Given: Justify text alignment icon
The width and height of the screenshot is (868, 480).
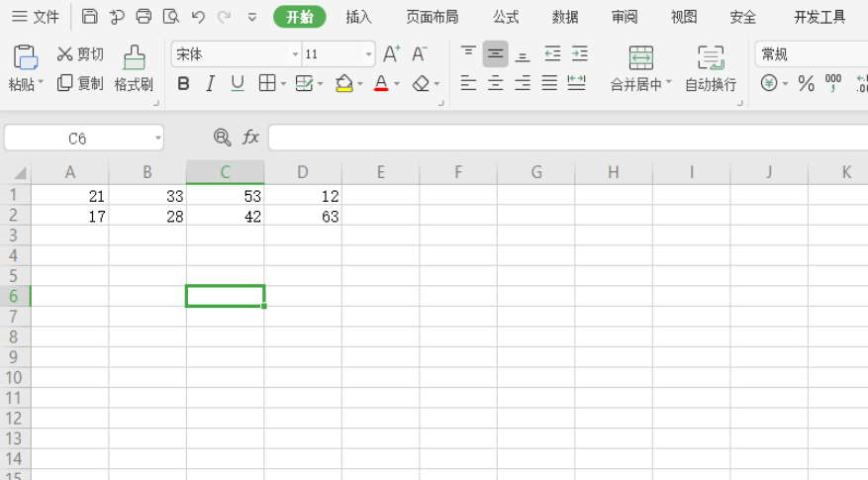Looking at the screenshot, I should coord(549,83).
